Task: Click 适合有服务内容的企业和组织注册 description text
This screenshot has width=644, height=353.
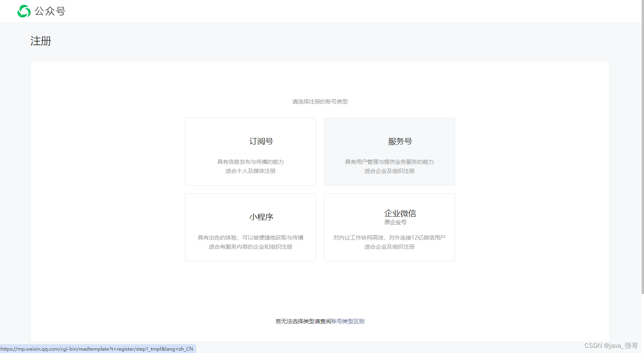Action: point(251,247)
